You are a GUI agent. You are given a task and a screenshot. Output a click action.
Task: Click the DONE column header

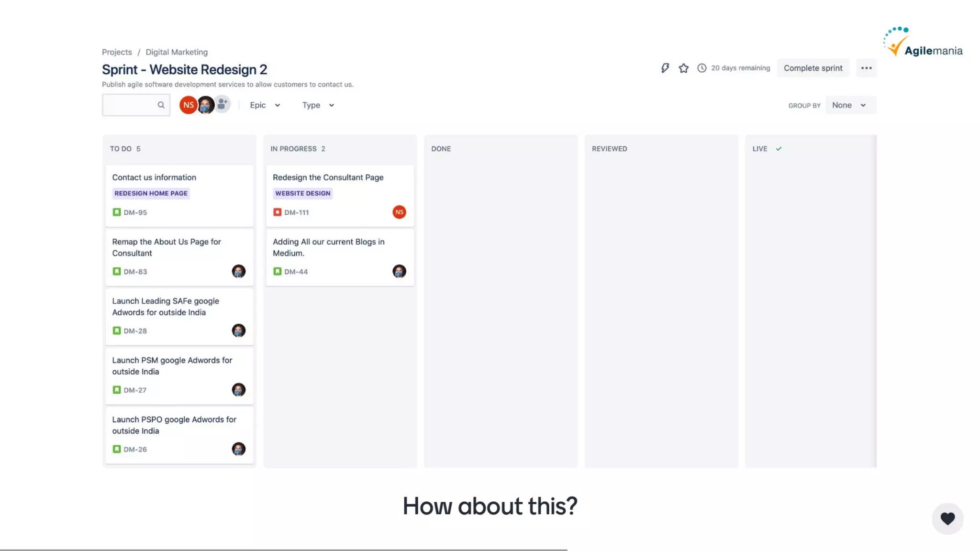click(x=441, y=149)
